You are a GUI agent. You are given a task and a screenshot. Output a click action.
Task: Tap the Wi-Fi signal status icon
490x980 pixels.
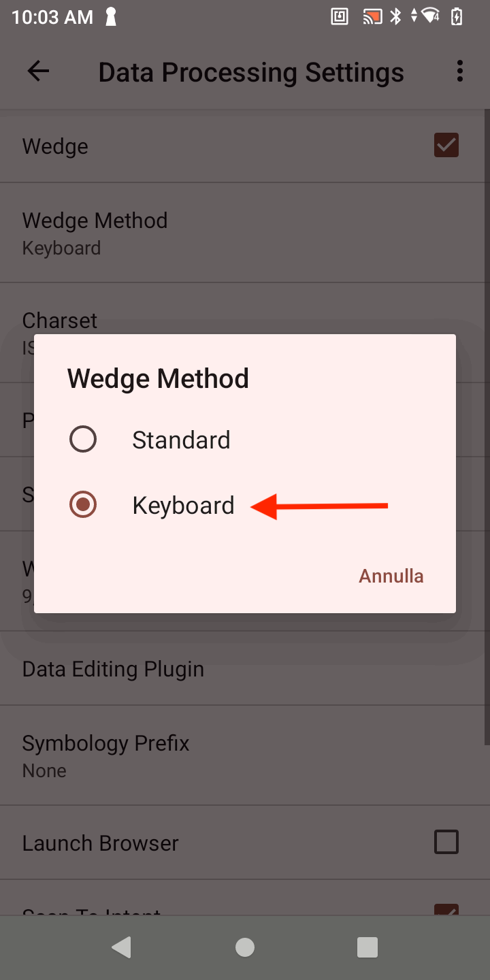(430, 17)
